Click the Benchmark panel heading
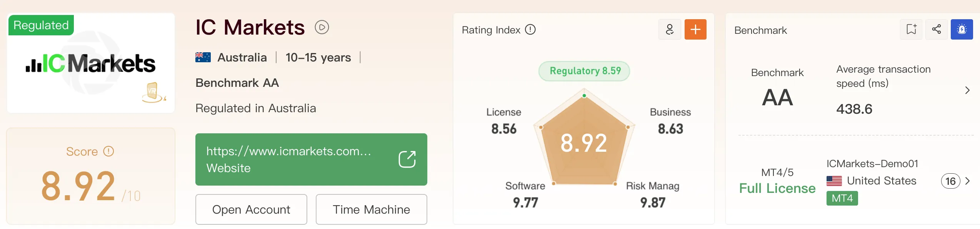Screen dimensions: 980x229 760,30
